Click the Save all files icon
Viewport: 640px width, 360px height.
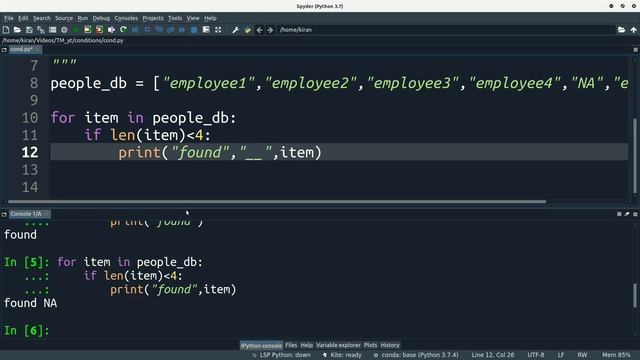[41, 30]
